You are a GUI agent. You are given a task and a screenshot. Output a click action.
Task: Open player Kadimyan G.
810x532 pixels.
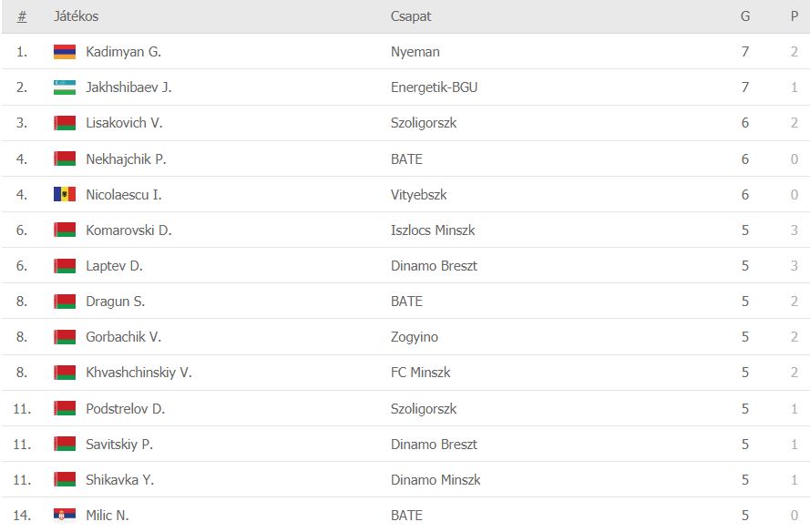tap(124, 52)
